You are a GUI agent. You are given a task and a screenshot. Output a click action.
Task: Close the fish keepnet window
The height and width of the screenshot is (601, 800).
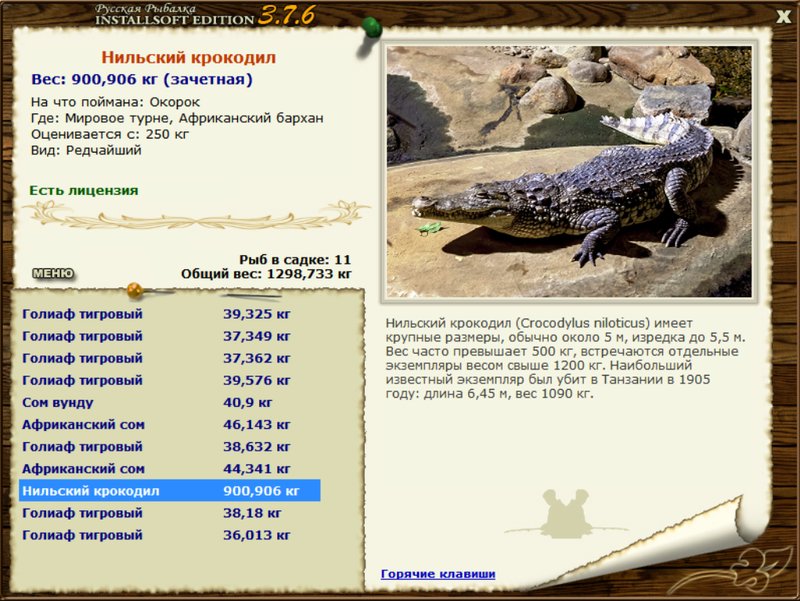pos(783,17)
